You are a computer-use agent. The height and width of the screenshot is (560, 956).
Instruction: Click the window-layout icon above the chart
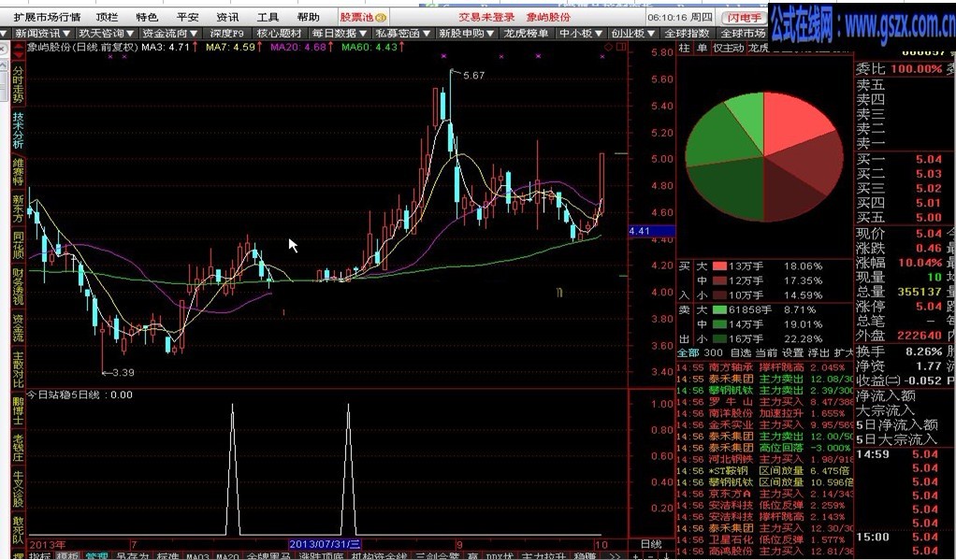coord(621,47)
